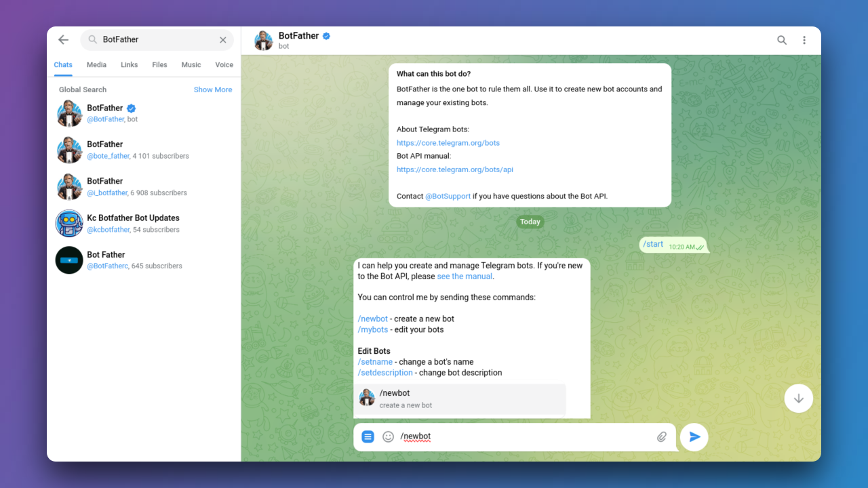This screenshot has width=868, height=488.
Task: Open the verified @BotFather bot result
Action: coord(144,113)
